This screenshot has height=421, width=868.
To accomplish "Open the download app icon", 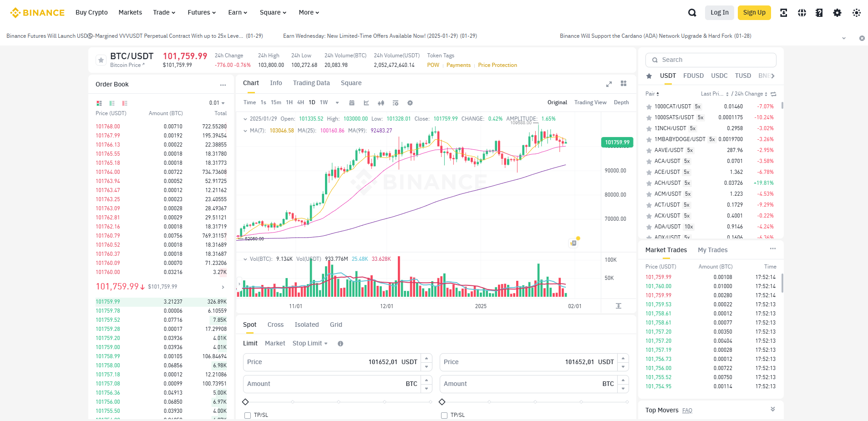I will click(784, 13).
